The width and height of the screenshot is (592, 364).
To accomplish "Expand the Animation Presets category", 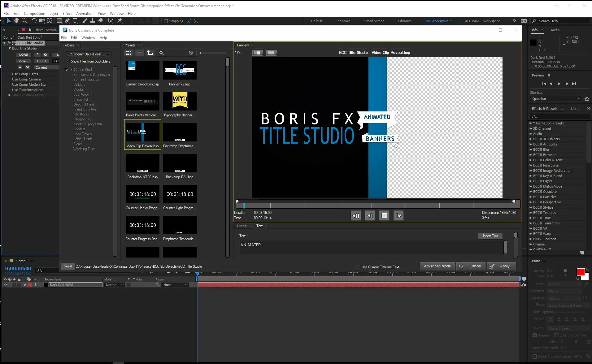I will coord(531,123).
